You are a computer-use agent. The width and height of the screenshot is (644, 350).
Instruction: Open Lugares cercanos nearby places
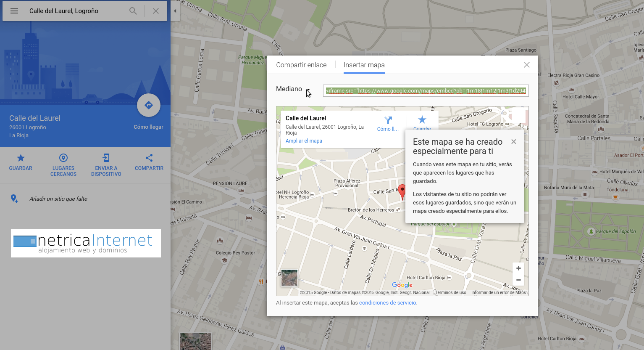tap(63, 162)
